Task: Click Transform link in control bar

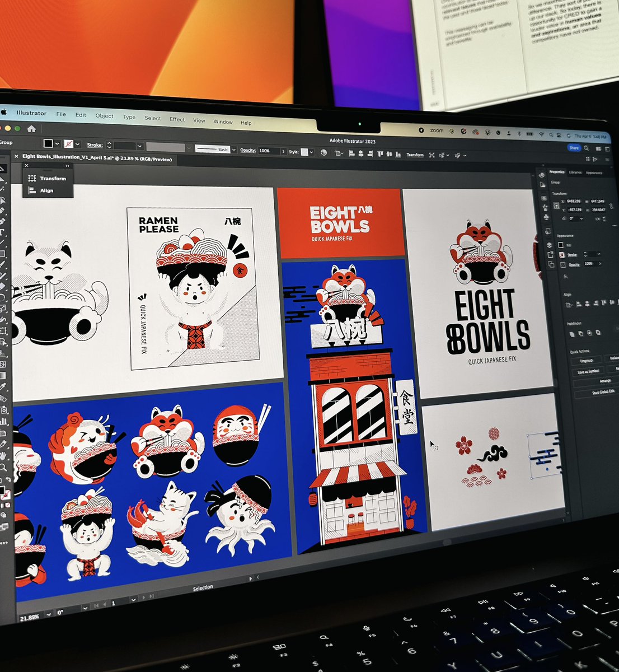Action: [x=415, y=155]
